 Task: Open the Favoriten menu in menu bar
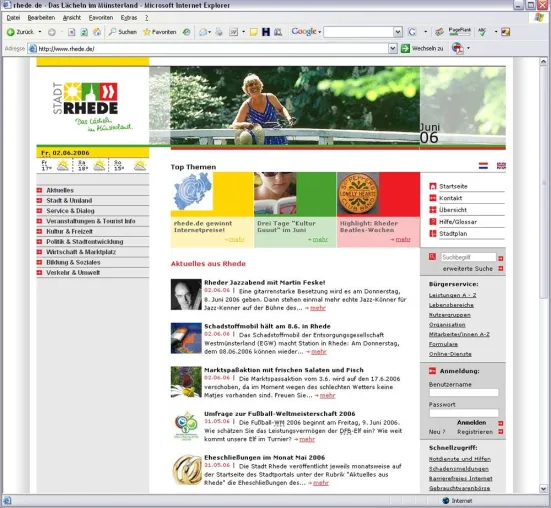[x=101, y=18]
